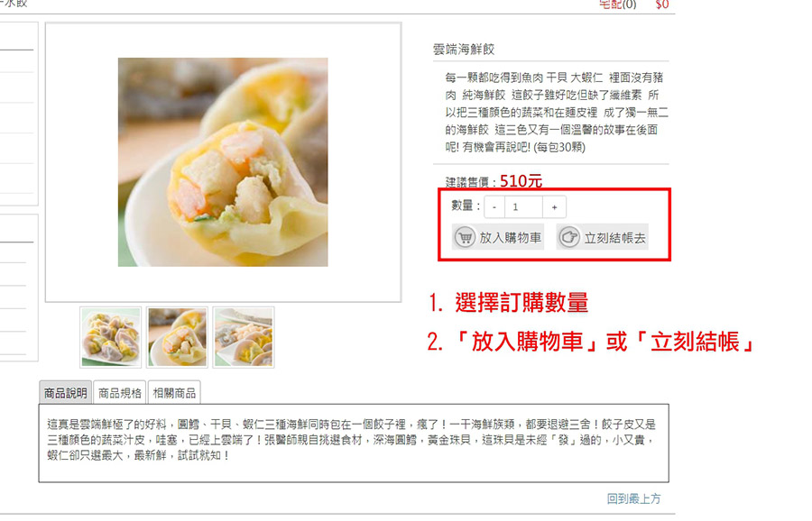Image resolution: width=812 pixels, height=521 pixels.
Task: Go to checkout via 立刻結帳去 label
Action: coord(614,238)
